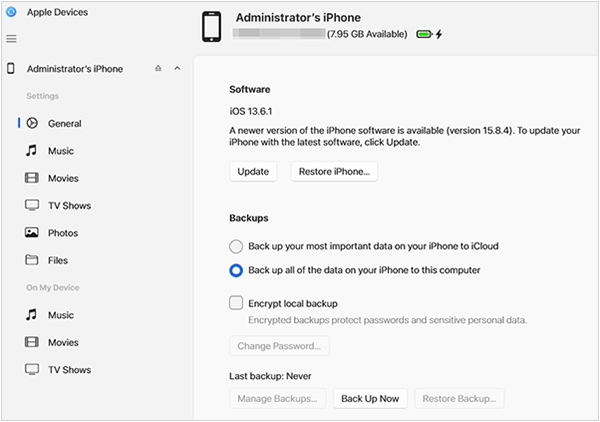This screenshot has width=600, height=422.
Task: Click the Music note icon under Settings
Action: click(31, 150)
